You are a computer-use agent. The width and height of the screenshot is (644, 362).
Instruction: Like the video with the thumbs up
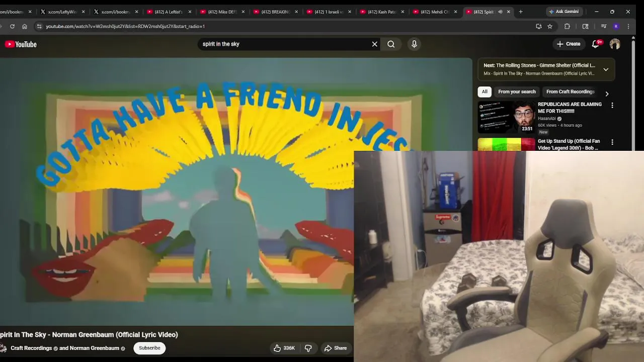tap(284, 348)
